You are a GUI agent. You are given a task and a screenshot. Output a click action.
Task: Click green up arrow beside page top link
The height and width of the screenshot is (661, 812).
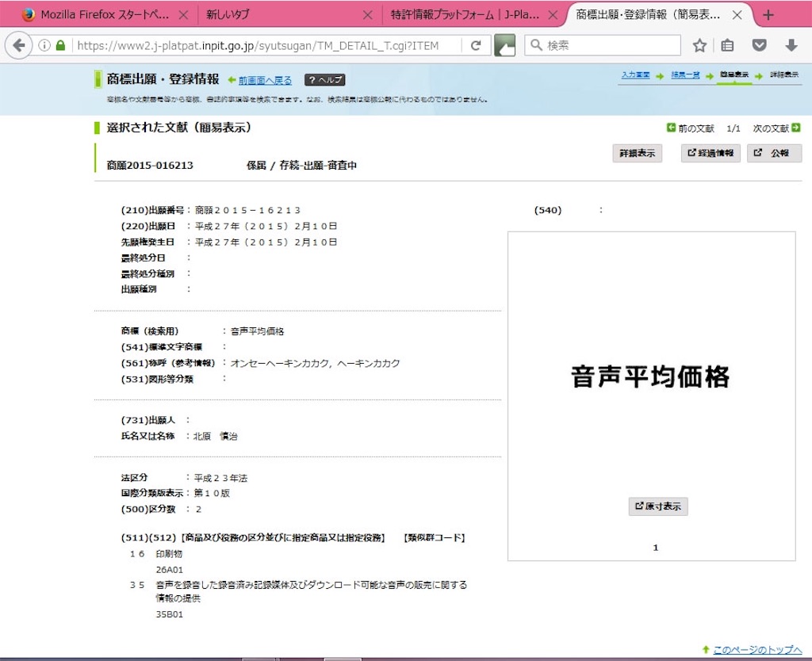[x=706, y=650]
